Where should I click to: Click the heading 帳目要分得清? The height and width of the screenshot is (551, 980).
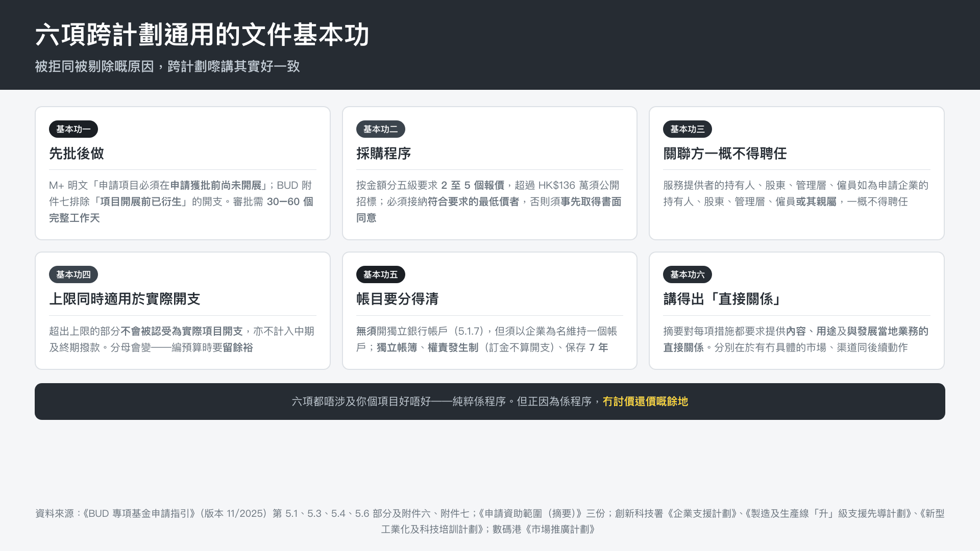398,299
